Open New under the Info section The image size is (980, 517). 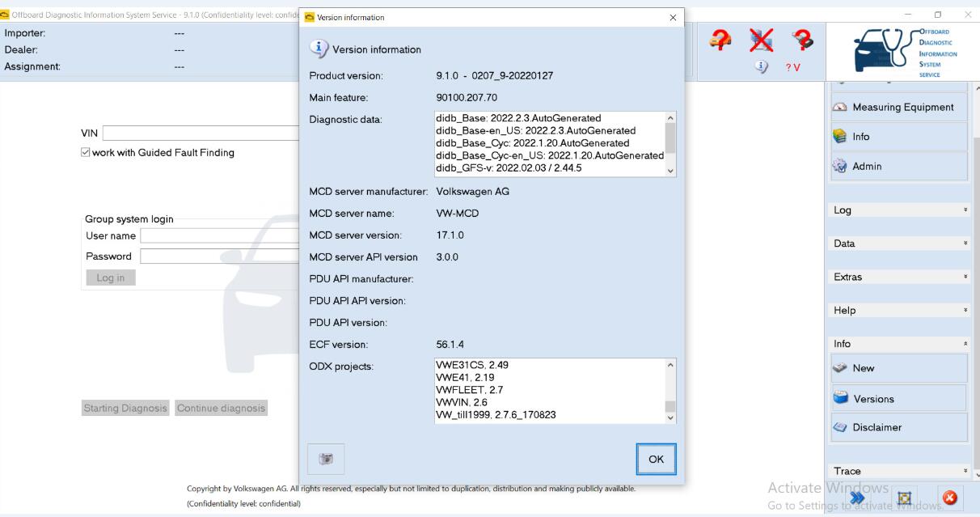click(x=899, y=368)
